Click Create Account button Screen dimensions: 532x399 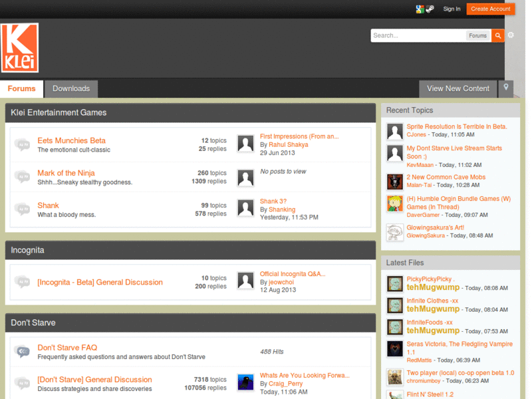coord(491,9)
